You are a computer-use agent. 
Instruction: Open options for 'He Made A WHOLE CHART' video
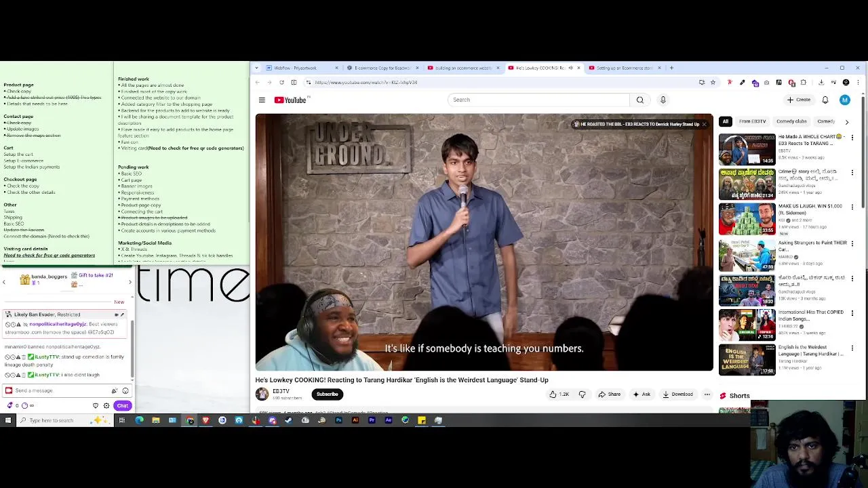coord(852,137)
